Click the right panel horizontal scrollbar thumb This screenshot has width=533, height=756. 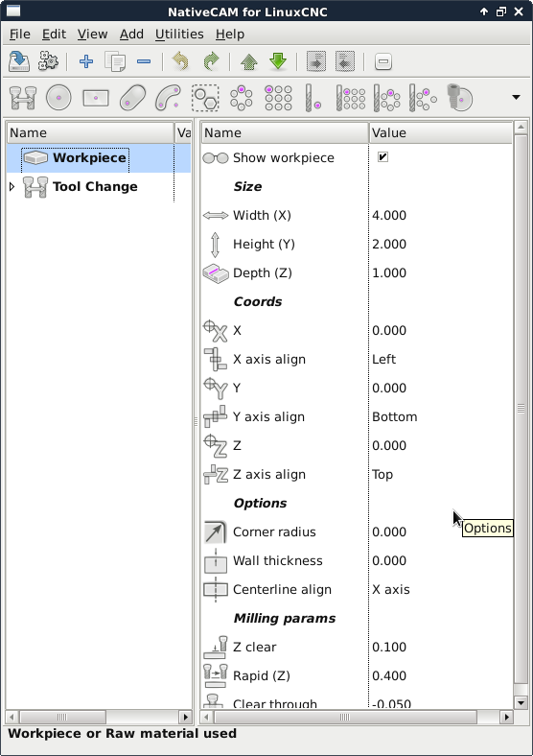[345, 717]
